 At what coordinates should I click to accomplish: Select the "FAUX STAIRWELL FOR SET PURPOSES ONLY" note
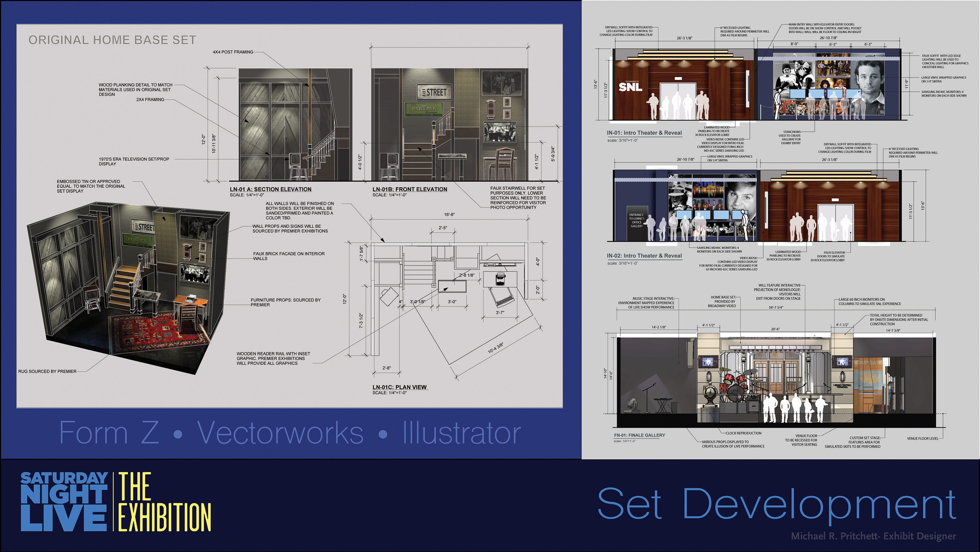518,198
